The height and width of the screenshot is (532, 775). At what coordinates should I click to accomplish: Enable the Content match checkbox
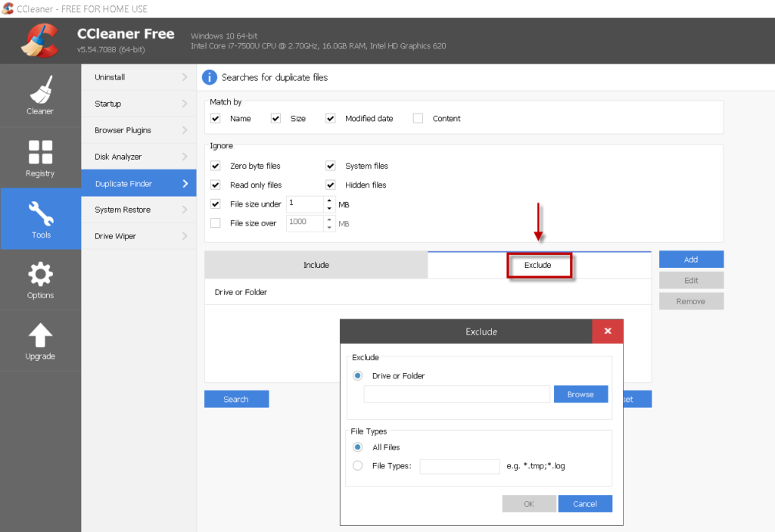418,119
